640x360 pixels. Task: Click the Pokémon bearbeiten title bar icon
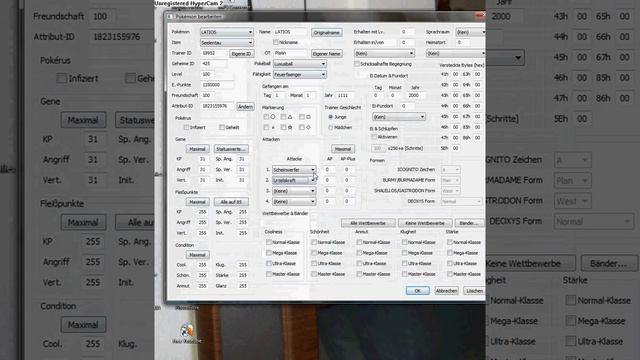pyautogui.click(x=170, y=17)
